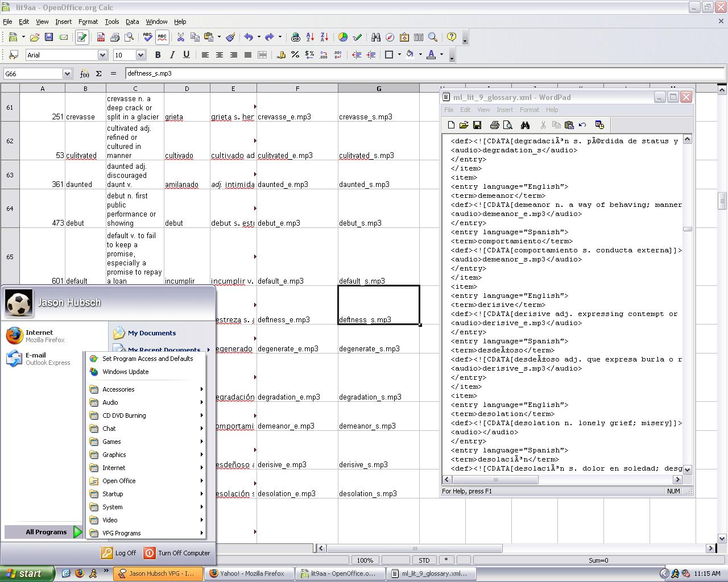This screenshot has width=728, height=582.
Task: Open the font name dropdown showing Arial
Action: pyautogui.click(x=102, y=55)
